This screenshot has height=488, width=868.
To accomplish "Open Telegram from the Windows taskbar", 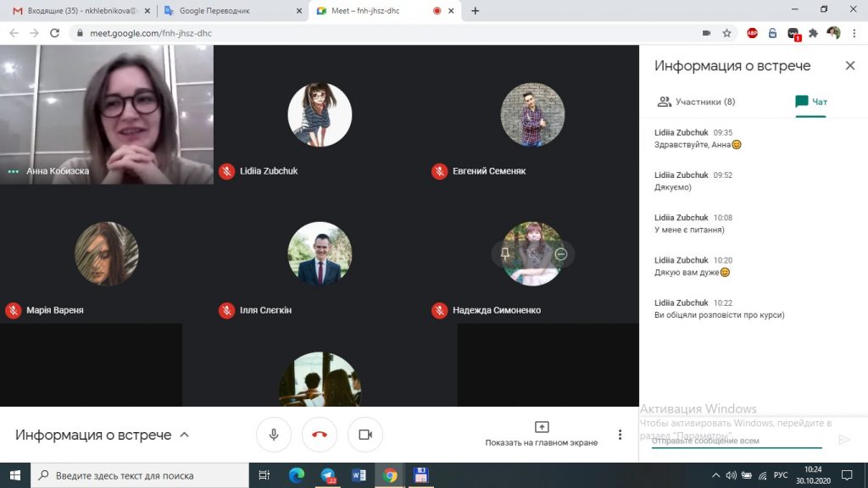I will [328, 475].
